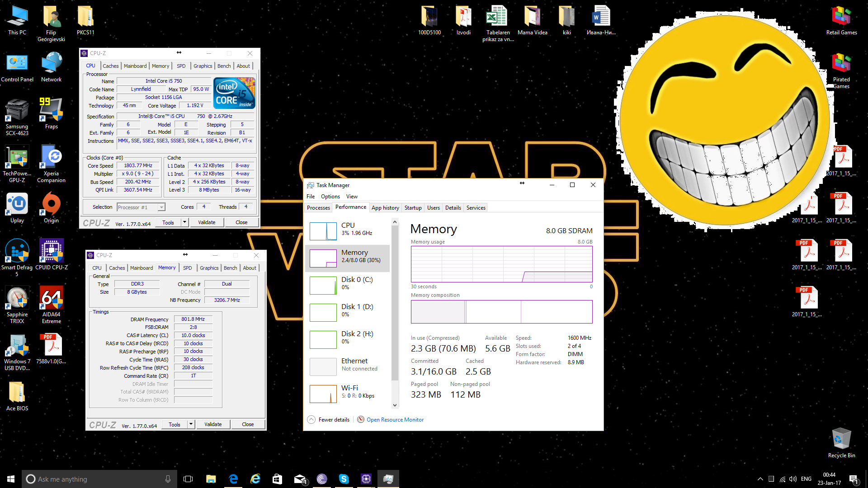Open the Retail Games folder
The height and width of the screenshot is (488, 868).
coord(841,20)
